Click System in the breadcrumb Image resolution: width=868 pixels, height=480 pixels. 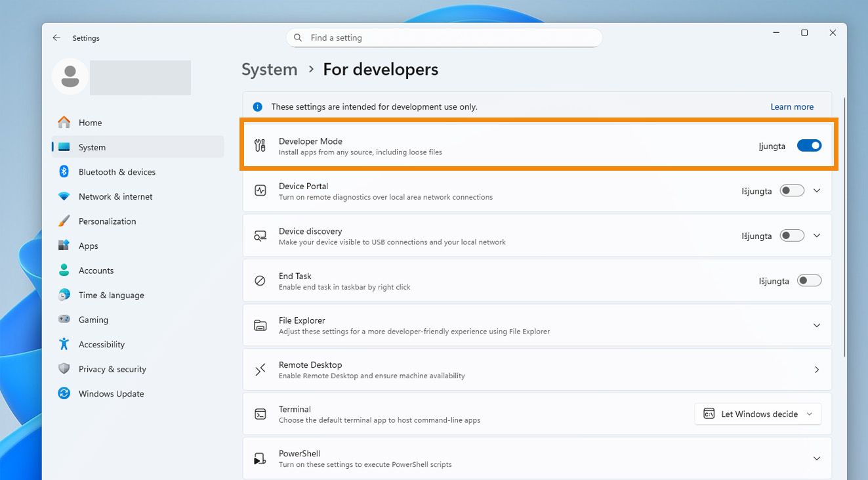coord(269,70)
